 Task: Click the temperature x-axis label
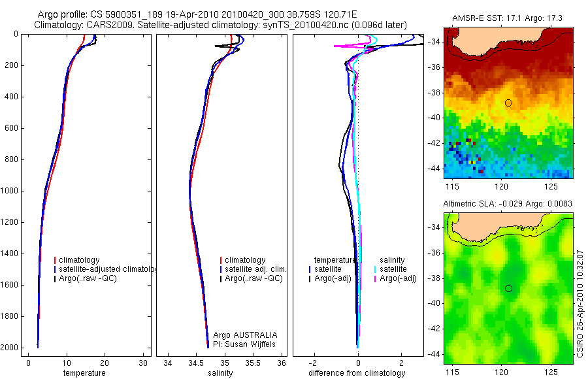[x=84, y=373]
